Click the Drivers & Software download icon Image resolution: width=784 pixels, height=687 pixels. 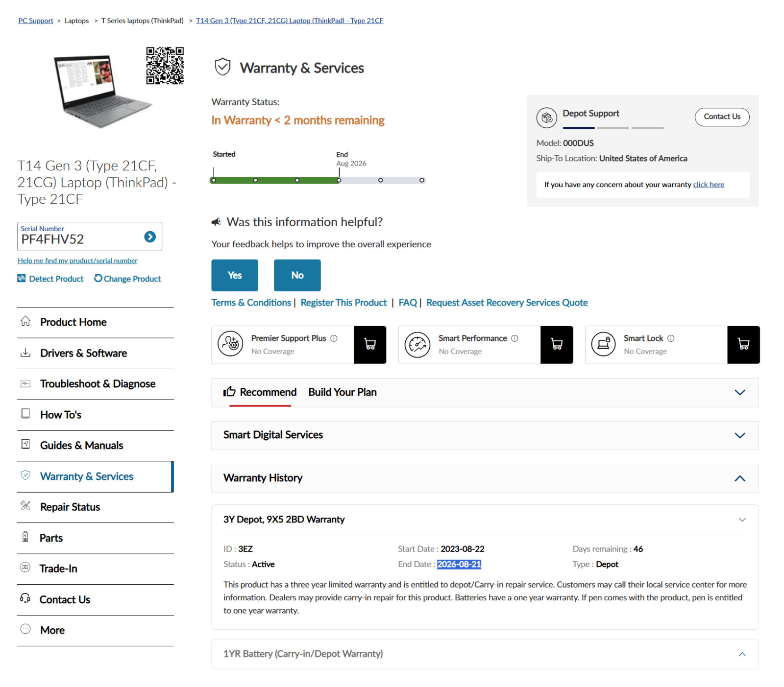25,352
